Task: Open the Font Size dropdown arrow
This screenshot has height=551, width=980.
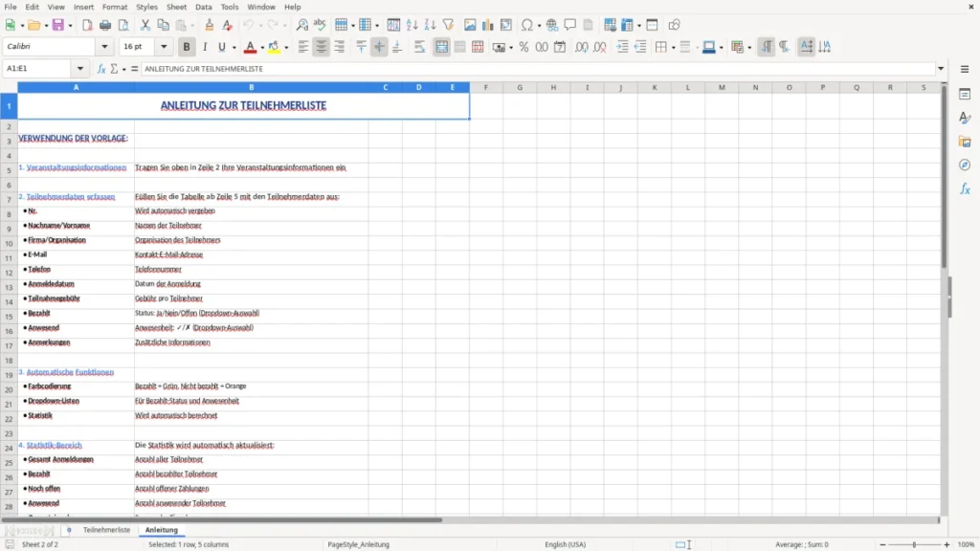Action: pyautogui.click(x=164, y=47)
